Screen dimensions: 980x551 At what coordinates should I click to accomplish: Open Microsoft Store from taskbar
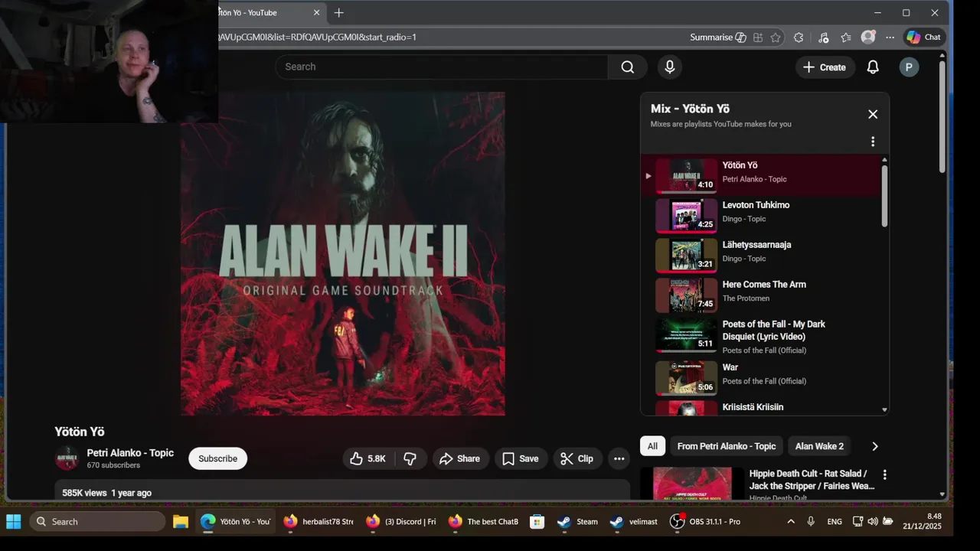tap(537, 522)
